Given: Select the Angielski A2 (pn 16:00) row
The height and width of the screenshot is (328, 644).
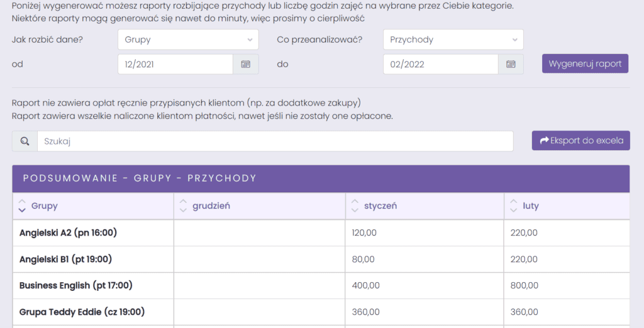Looking at the screenshot, I should point(321,232).
